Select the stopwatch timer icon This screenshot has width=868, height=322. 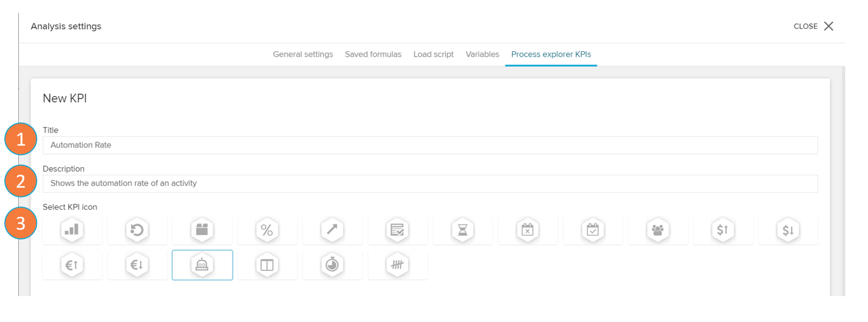[332, 265]
